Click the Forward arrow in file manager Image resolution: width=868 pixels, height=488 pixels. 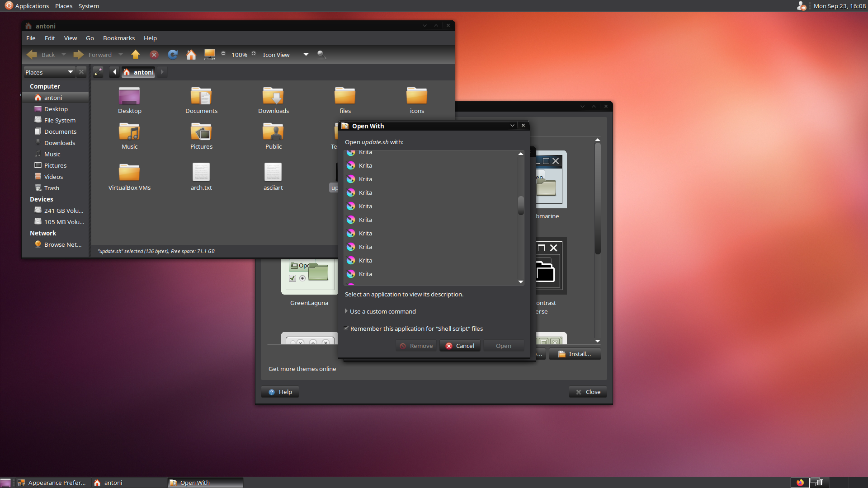(x=79, y=55)
